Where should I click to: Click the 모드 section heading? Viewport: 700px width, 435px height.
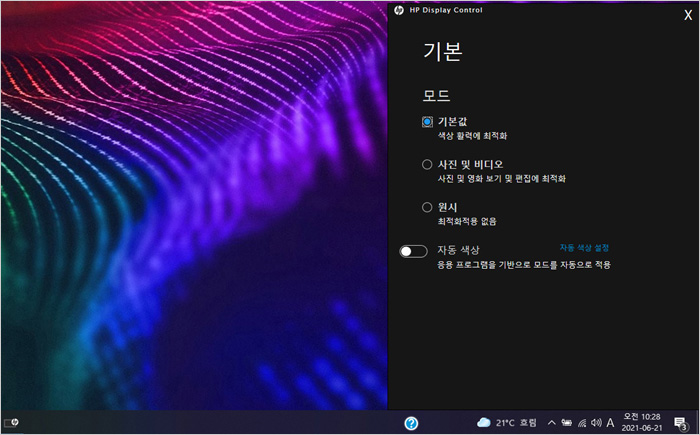(436, 96)
